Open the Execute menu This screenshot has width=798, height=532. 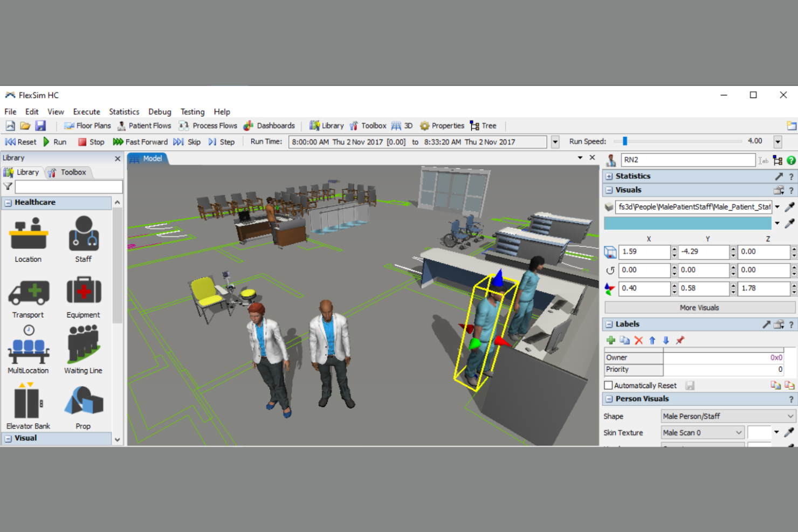pyautogui.click(x=86, y=112)
